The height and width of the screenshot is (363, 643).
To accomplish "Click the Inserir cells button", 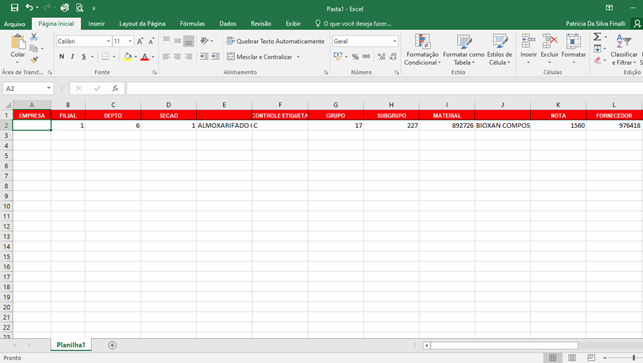I will pyautogui.click(x=528, y=49).
